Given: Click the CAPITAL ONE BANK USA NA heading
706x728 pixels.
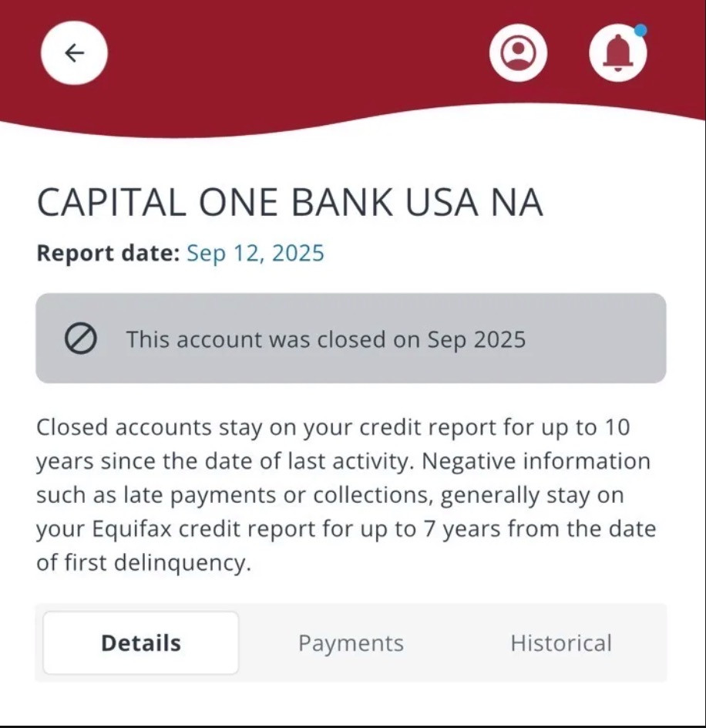Looking at the screenshot, I should click(x=290, y=202).
